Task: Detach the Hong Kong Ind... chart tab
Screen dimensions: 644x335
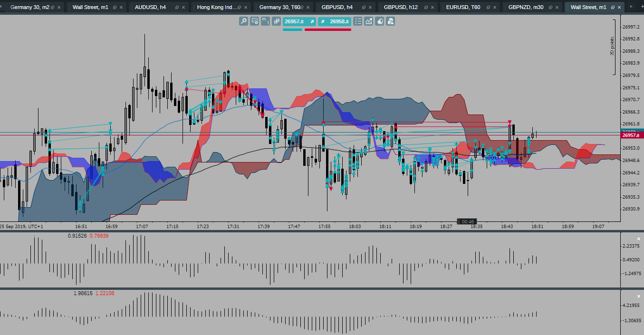Action: click(239, 8)
